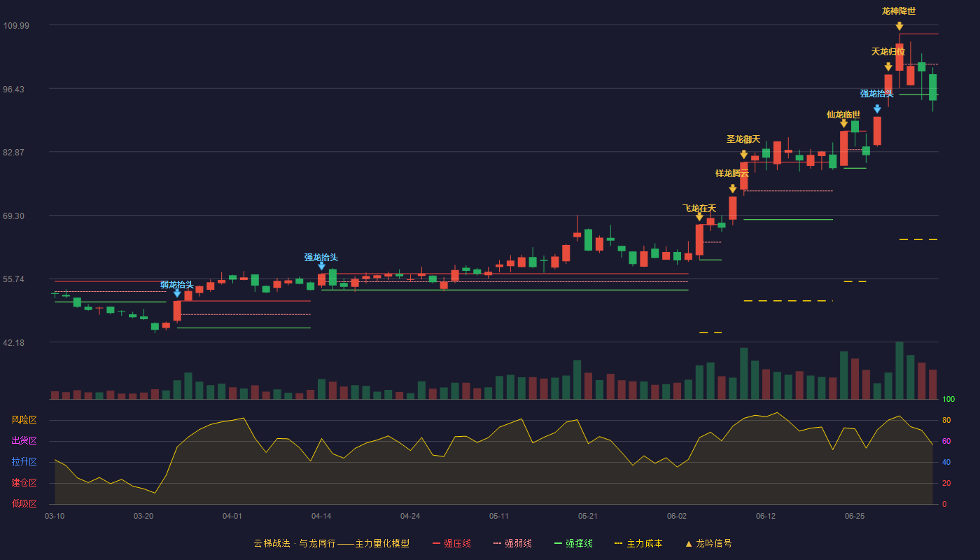Select the 建仓区 zone label
Image resolution: width=980 pixels, height=560 pixels.
[x=24, y=483]
